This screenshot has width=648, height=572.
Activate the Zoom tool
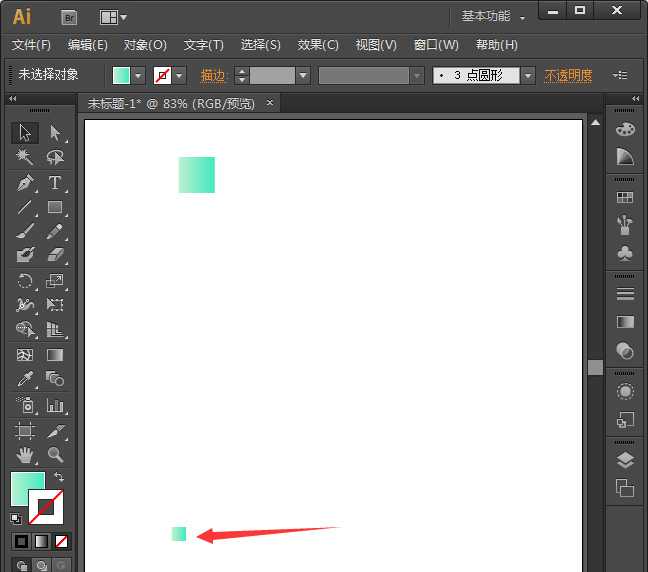pyautogui.click(x=55, y=455)
